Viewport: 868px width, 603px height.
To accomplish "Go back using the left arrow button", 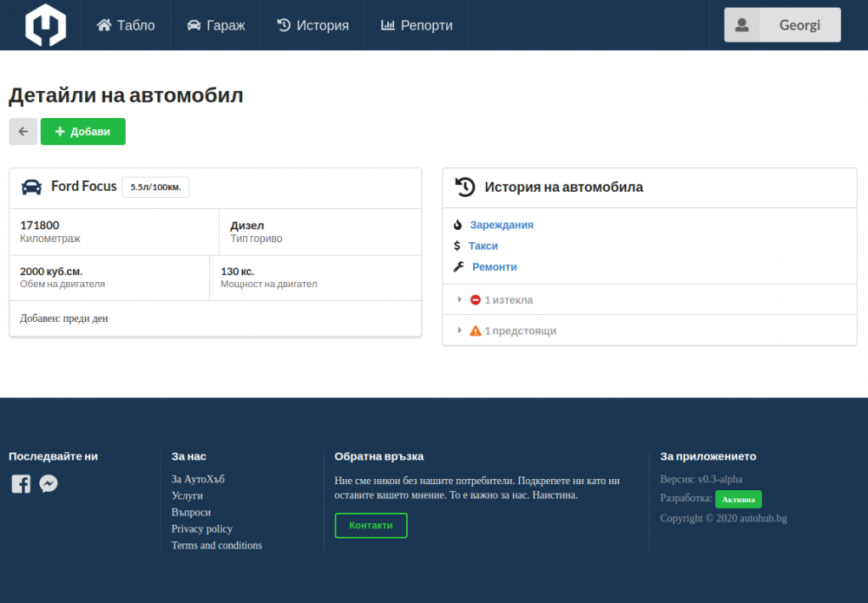I will point(23,132).
